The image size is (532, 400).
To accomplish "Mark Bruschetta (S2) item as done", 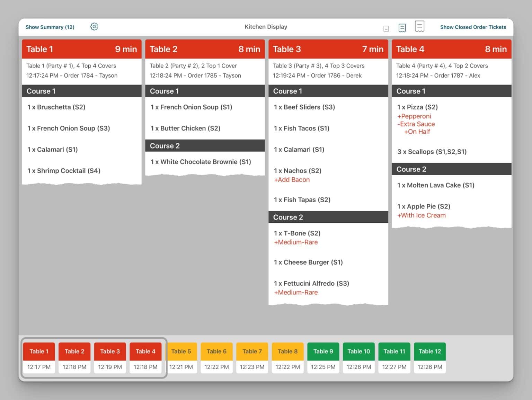I will point(56,107).
